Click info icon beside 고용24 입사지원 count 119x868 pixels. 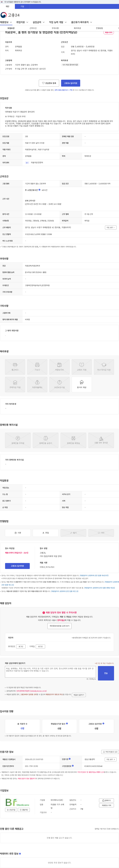point(104,723)
